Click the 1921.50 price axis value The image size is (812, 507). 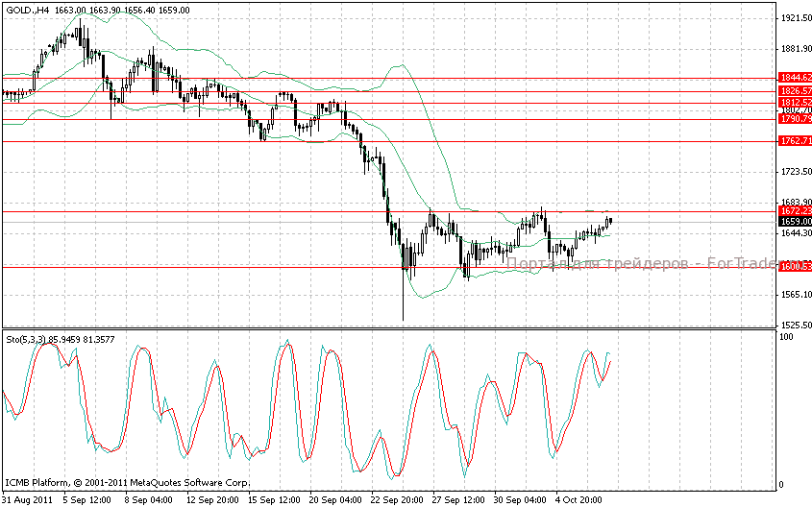797,18
